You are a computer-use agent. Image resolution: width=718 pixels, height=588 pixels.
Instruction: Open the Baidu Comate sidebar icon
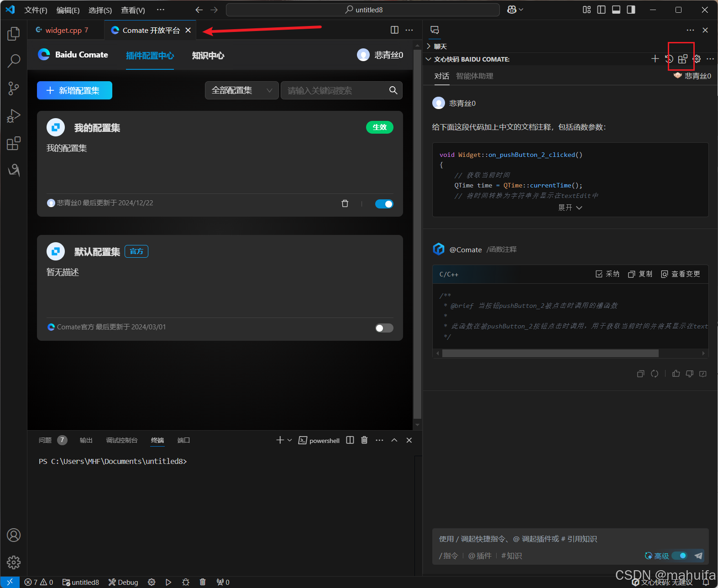[x=14, y=170]
